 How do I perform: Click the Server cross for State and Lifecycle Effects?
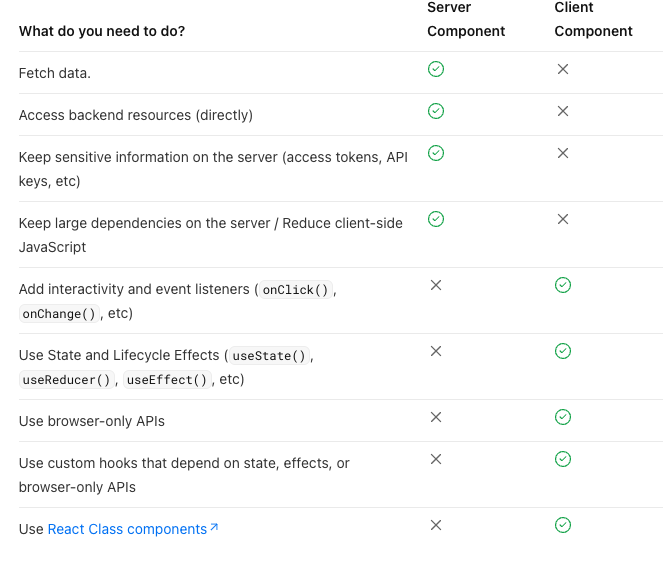pyautogui.click(x=436, y=351)
